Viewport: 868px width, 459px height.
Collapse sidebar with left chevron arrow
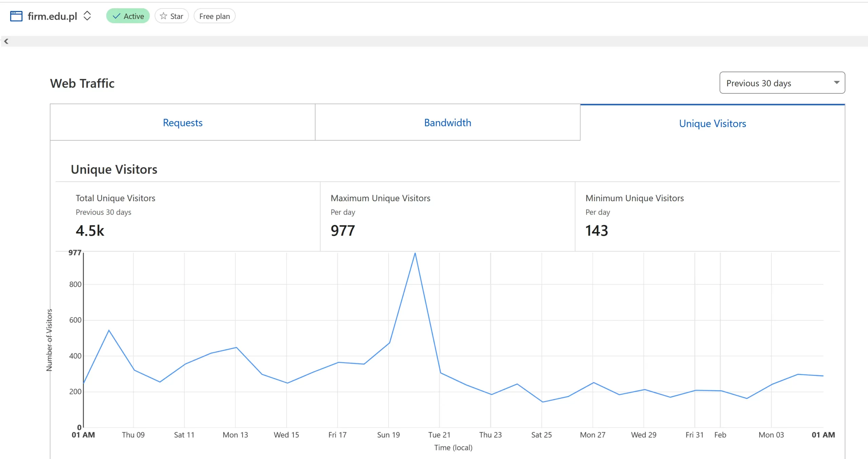6,41
